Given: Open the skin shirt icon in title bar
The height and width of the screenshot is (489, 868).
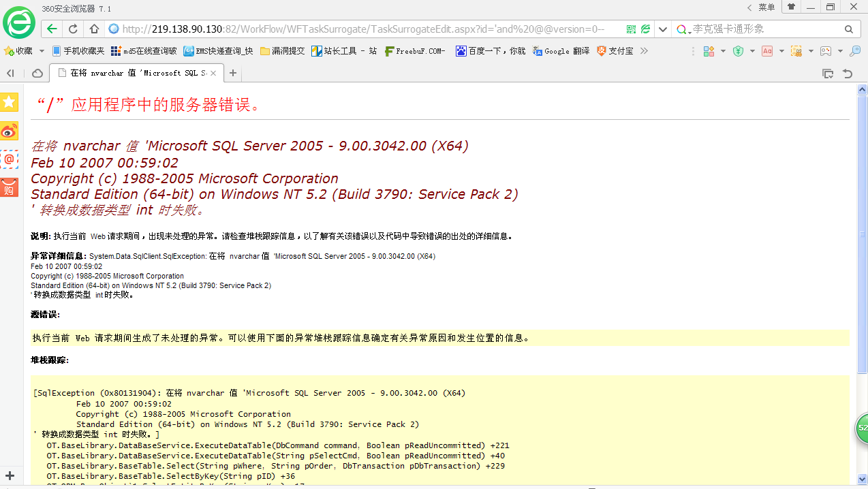Looking at the screenshot, I should [x=792, y=7].
